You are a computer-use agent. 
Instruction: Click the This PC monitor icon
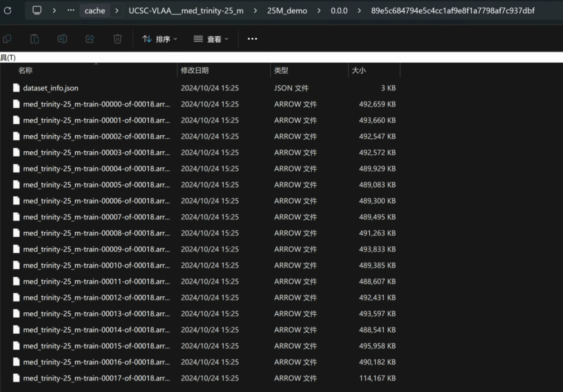click(37, 10)
